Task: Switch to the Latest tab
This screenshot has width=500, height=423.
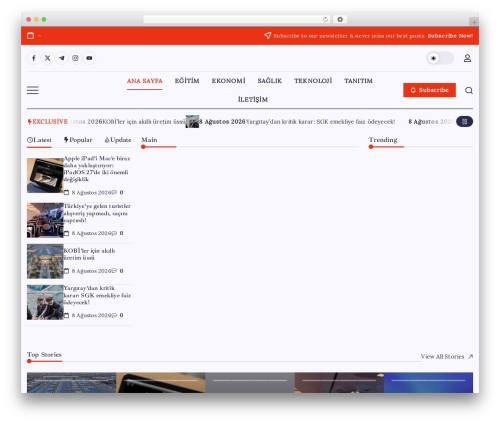Action: coord(39,140)
